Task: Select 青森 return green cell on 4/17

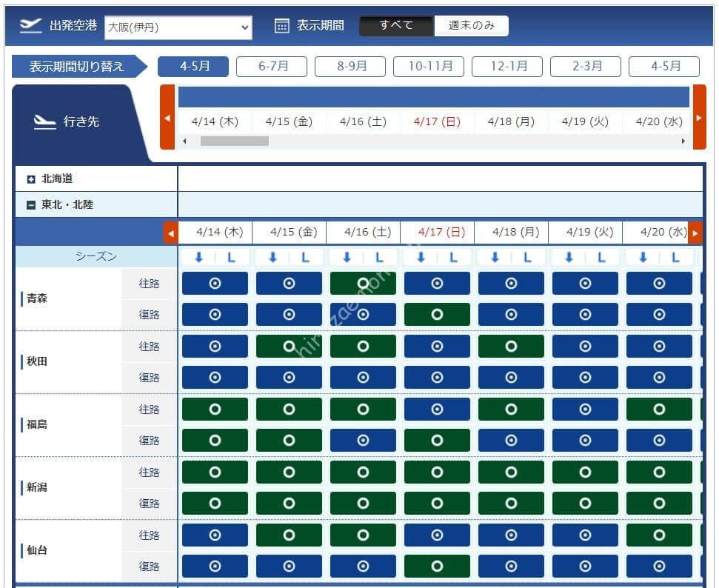Action: [x=437, y=314]
